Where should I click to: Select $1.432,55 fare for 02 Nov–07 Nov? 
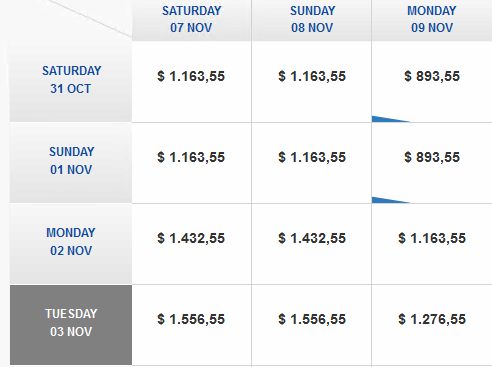click(x=191, y=238)
